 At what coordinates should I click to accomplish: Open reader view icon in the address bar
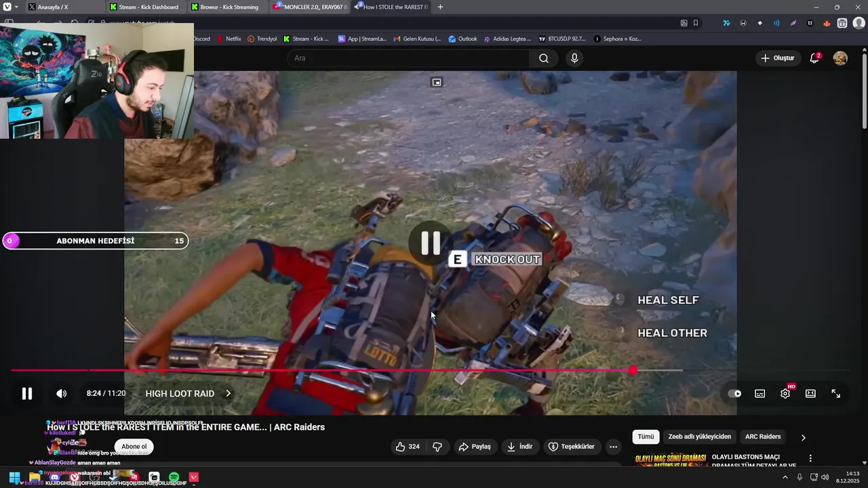point(684,23)
